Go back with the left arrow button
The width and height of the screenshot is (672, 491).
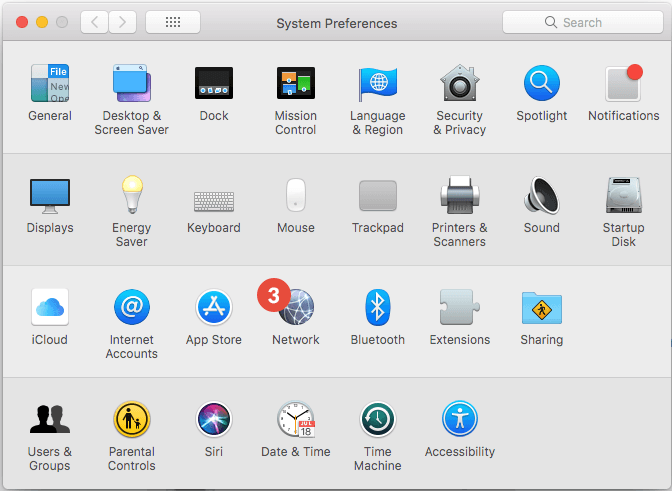(95, 22)
